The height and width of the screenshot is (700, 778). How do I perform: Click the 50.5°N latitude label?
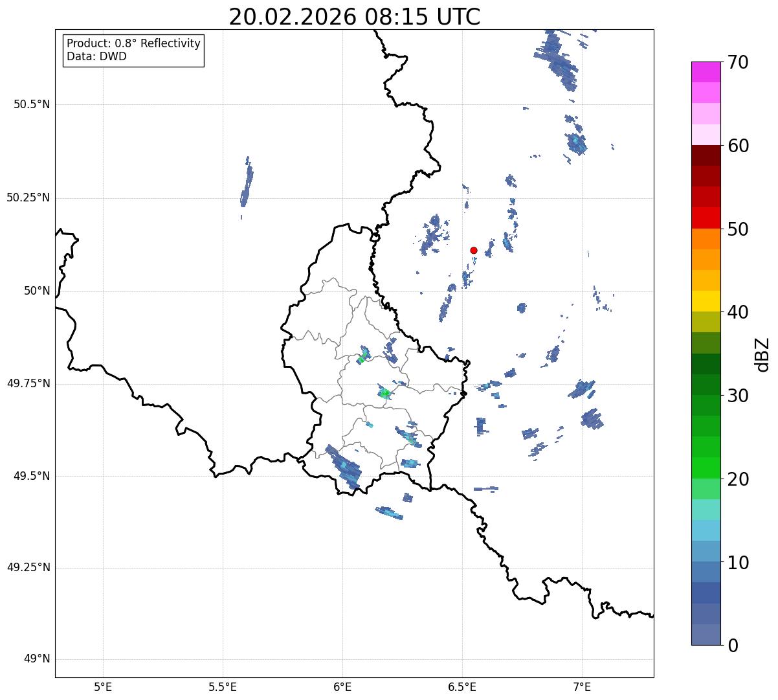coord(32,104)
